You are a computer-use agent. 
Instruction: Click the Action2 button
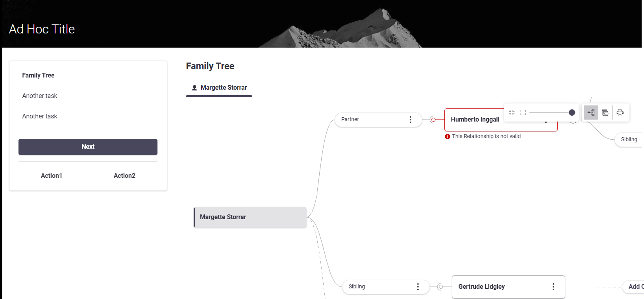(x=124, y=175)
